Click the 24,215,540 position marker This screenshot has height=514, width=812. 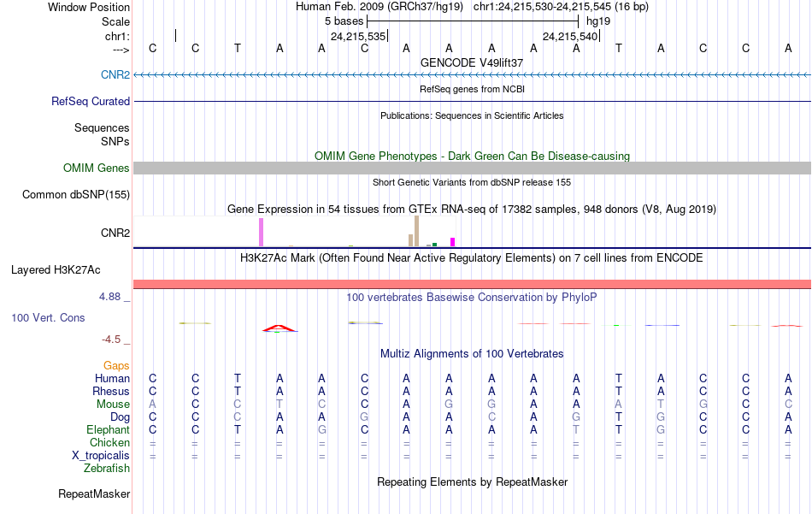571,36
